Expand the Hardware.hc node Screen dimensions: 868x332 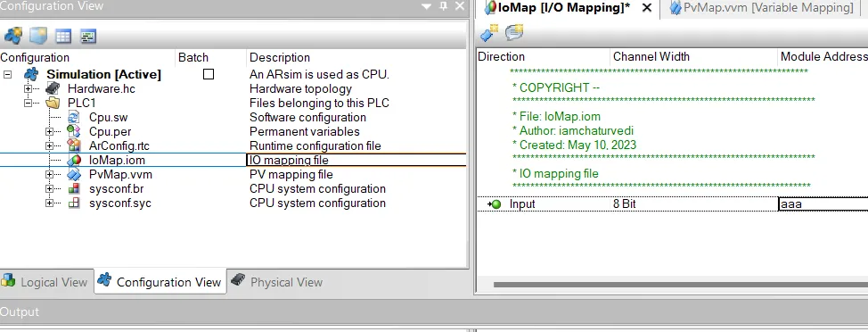(x=29, y=88)
